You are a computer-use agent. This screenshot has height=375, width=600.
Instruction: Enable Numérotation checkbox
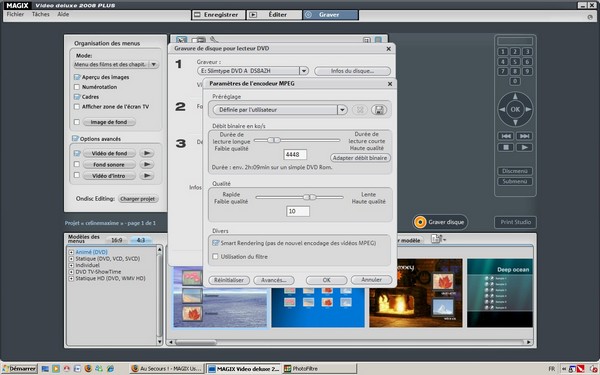tap(77, 87)
